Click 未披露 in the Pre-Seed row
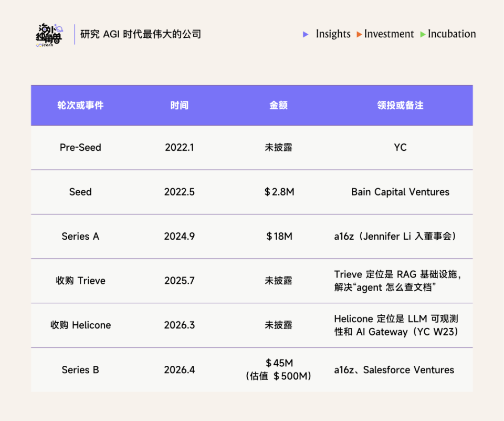504x421 pixels. 278,147
